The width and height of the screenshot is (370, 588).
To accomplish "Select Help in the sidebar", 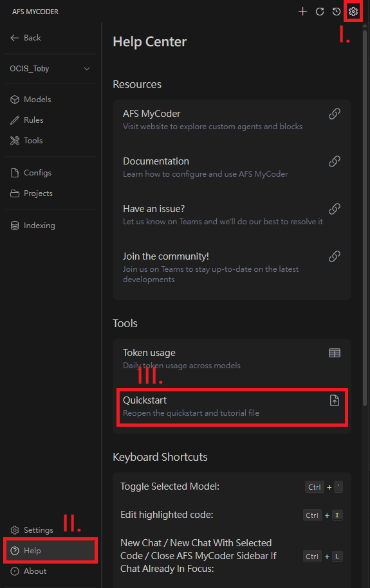I will 50,551.
